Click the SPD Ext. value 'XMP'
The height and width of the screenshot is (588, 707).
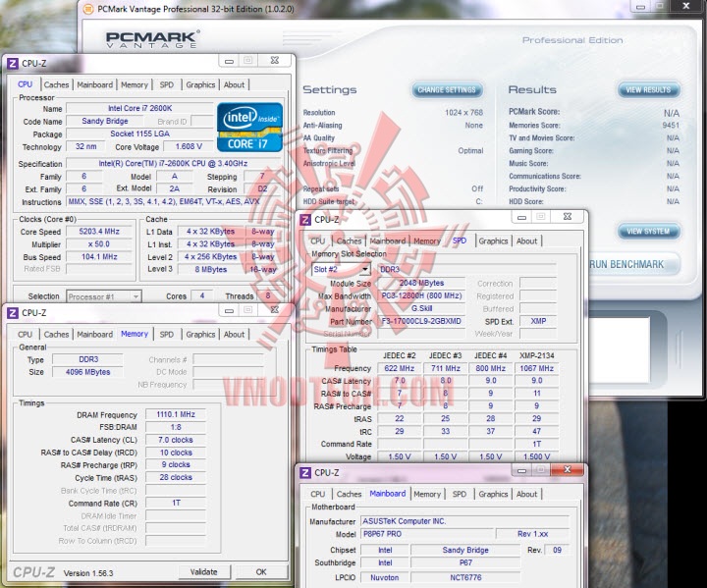point(538,321)
